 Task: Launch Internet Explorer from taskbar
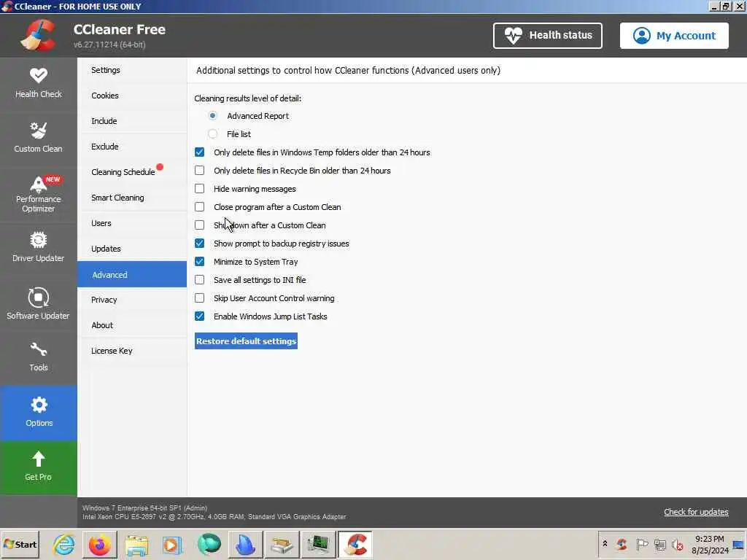point(64,545)
